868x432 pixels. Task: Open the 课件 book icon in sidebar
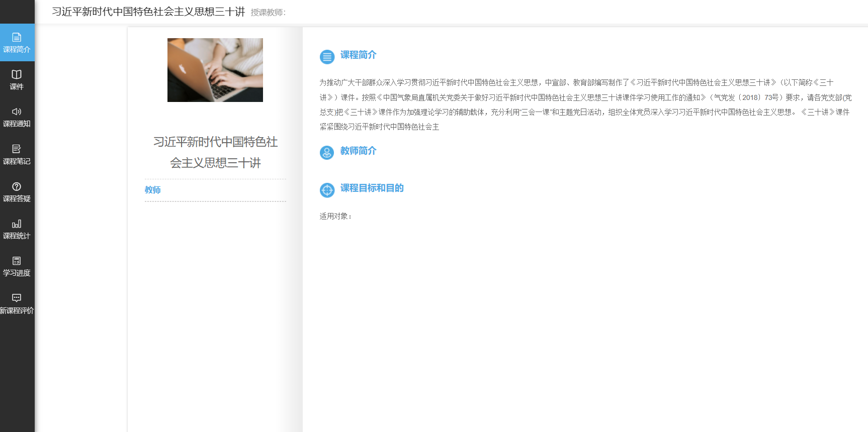[x=17, y=74]
